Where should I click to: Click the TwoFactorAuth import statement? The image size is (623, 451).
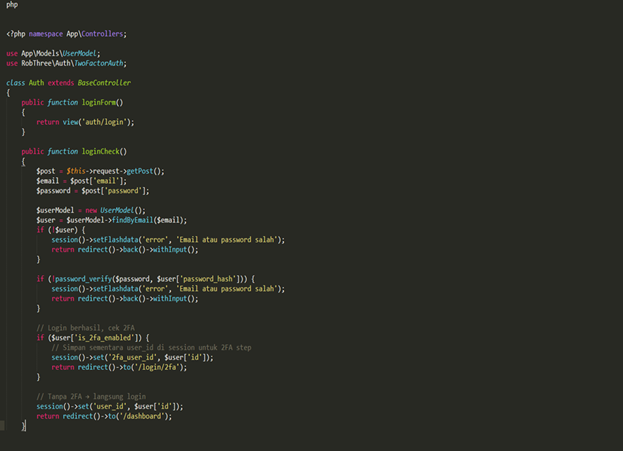click(x=66, y=62)
